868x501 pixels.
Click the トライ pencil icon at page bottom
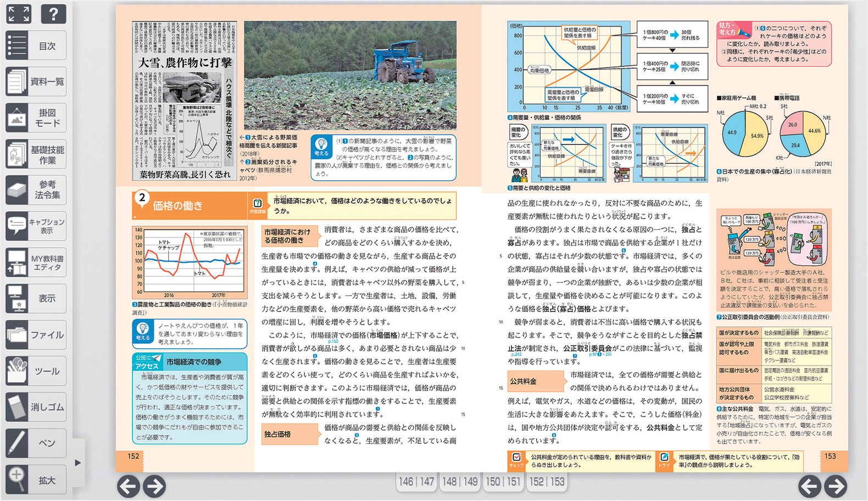(664, 460)
